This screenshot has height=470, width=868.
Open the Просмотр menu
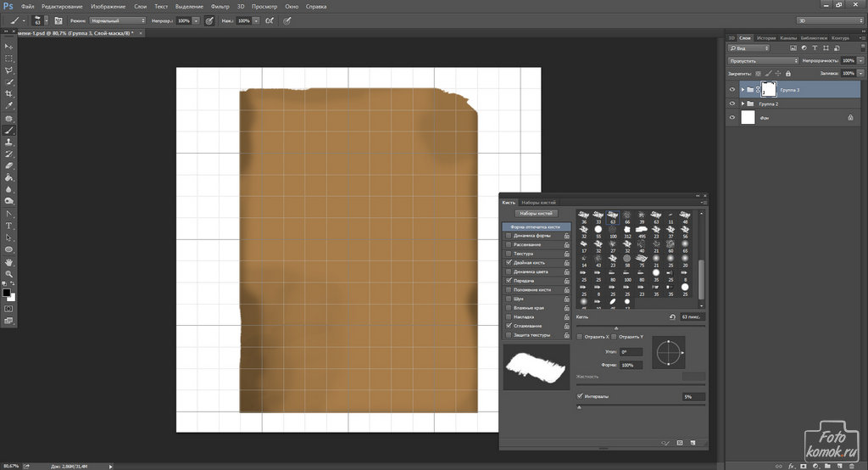pyautogui.click(x=264, y=7)
